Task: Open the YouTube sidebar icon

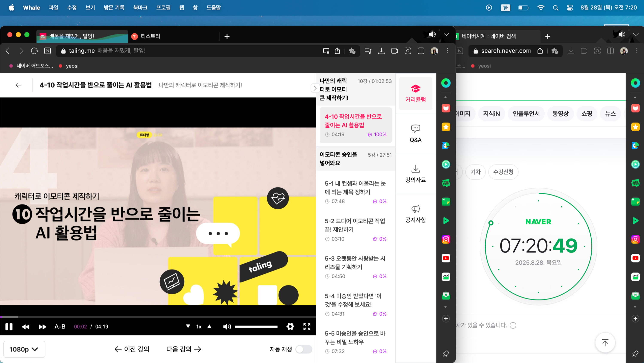Action: tap(446, 258)
